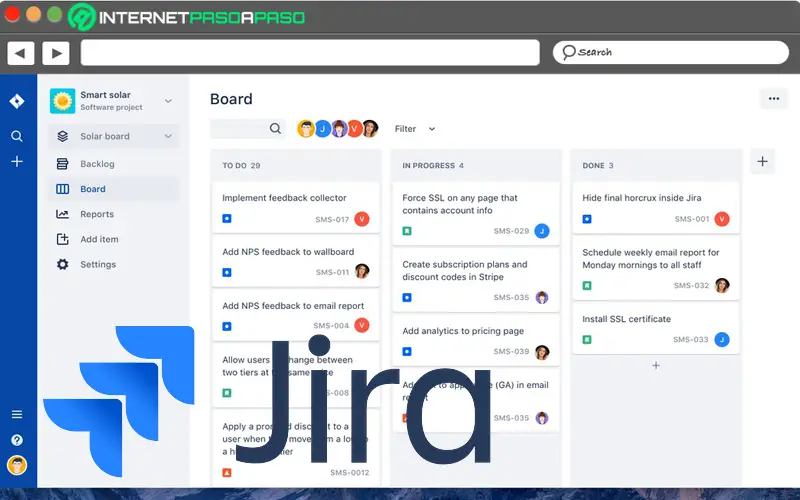
Task: Open the Add NPS feedback to email report card
Action: point(296,316)
